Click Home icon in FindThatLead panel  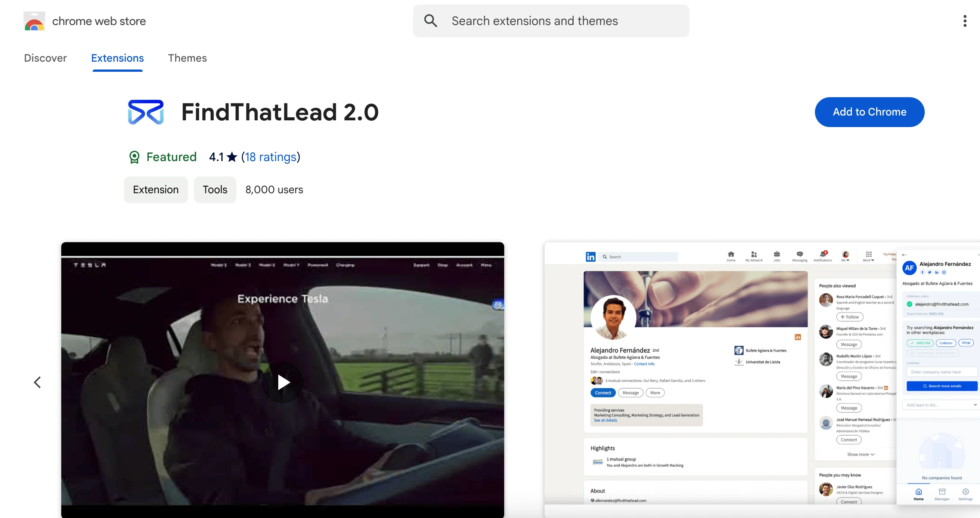[x=918, y=494]
